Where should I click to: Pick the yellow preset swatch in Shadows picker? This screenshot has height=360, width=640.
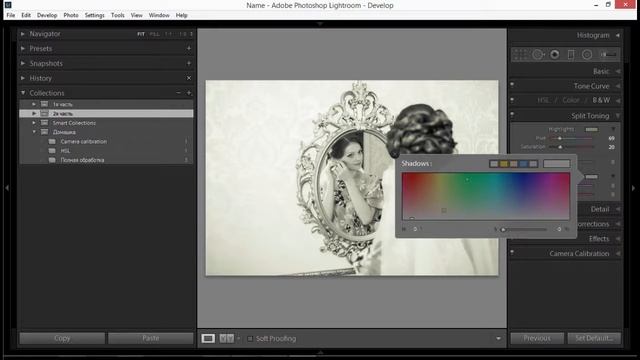pyautogui.click(x=504, y=164)
